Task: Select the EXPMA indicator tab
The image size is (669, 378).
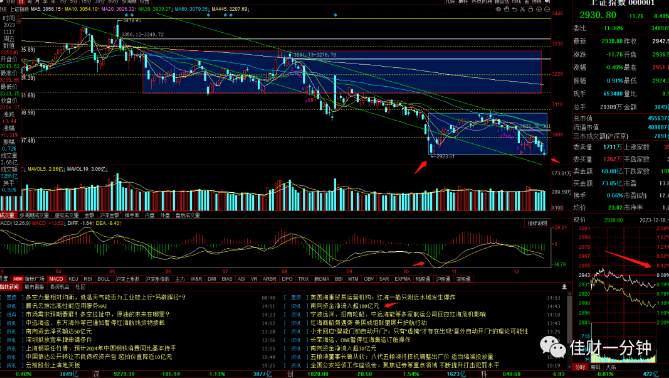Action: click(402, 279)
